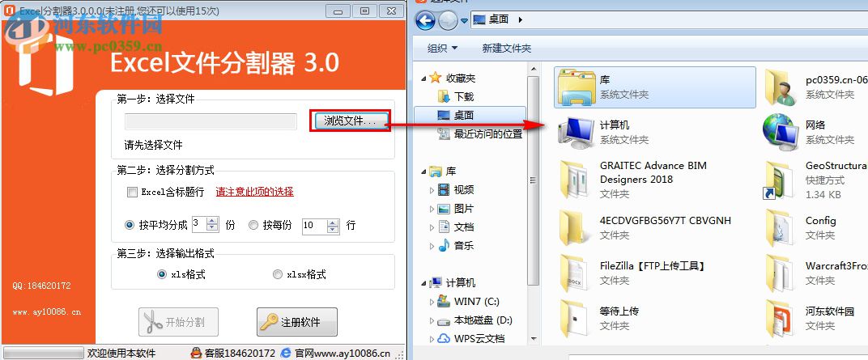868x360 pixels.
Task: Select the 按每份 radio option
Action: pos(253,225)
